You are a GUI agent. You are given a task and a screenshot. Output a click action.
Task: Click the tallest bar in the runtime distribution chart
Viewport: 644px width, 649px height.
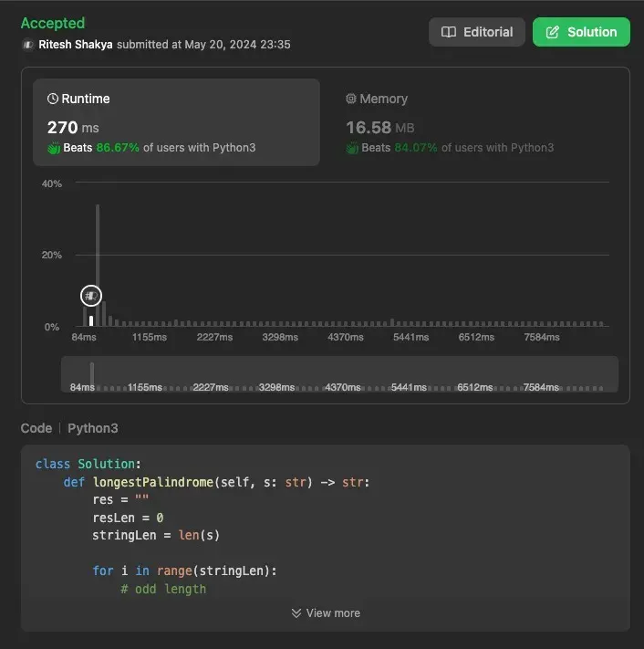point(98,265)
